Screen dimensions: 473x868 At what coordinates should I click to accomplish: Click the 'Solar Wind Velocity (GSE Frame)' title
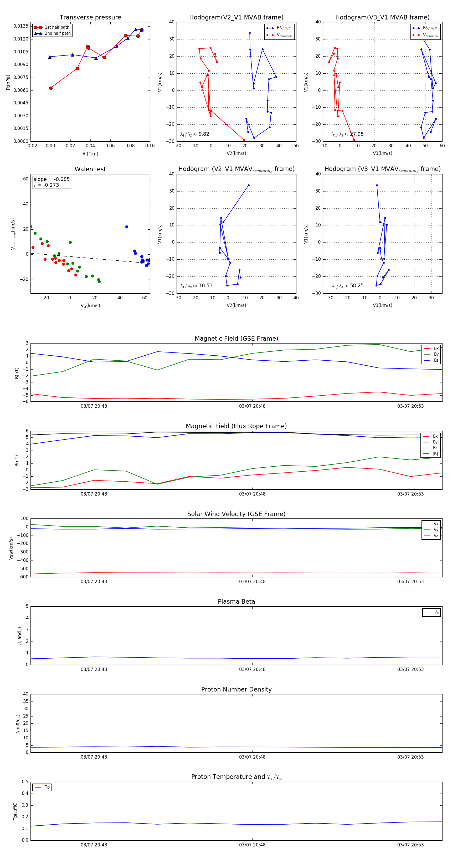236,514
